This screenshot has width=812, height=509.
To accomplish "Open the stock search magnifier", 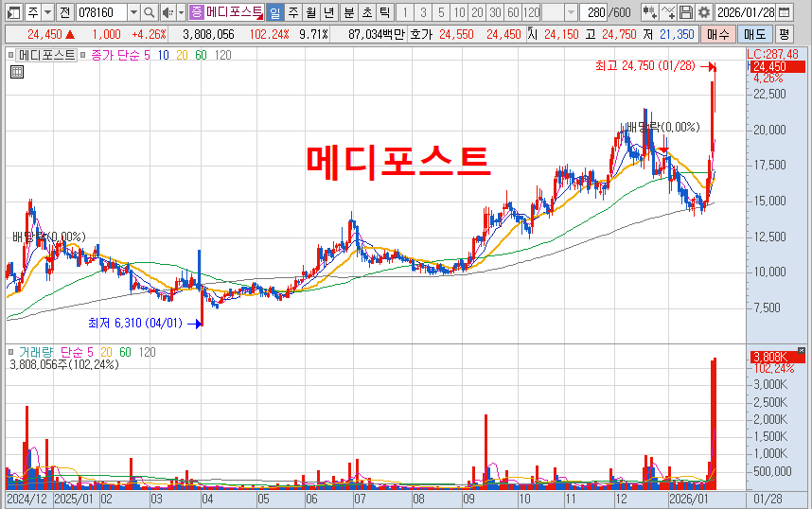I will pyautogui.click(x=150, y=12).
